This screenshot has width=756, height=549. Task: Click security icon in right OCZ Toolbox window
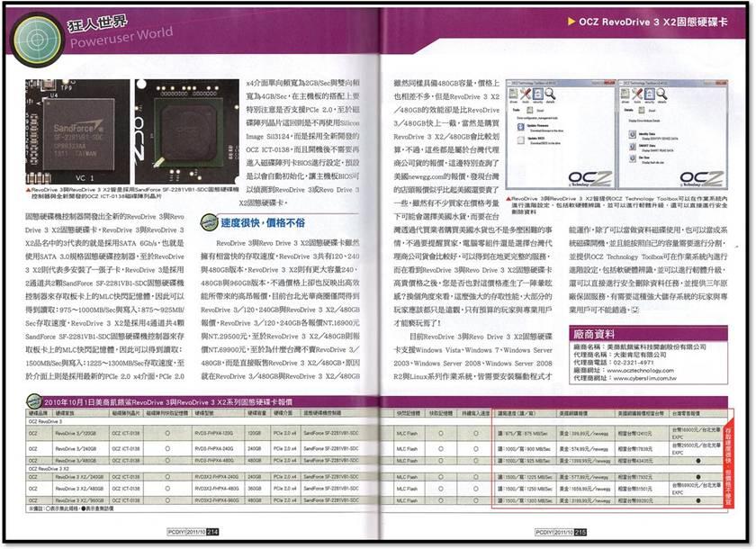[650, 94]
